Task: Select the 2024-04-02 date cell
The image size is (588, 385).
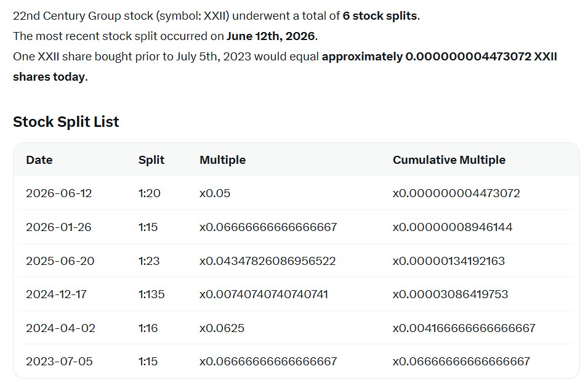Action: tap(60, 328)
